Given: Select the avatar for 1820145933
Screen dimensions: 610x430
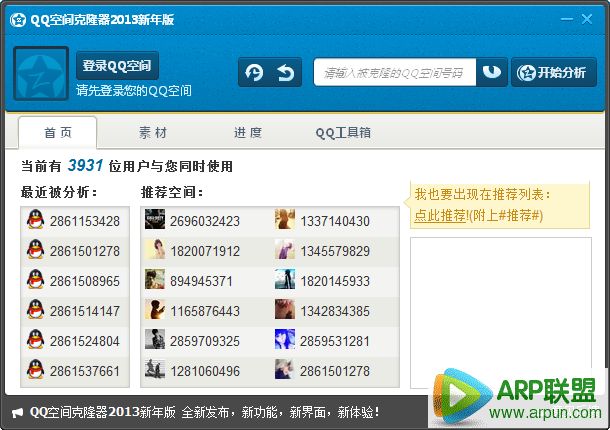Looking at the screenshot, I should (285, 279).
